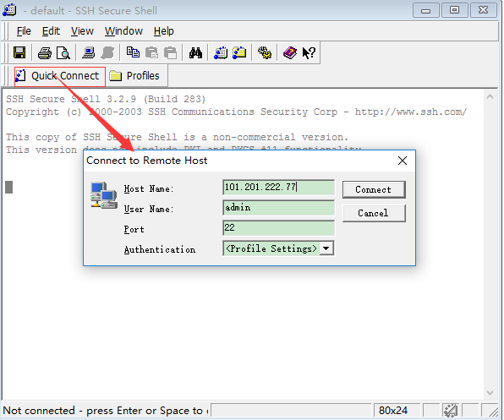Open the Edit menu
This screenshot has width=504, height=420.
point(51,31)
